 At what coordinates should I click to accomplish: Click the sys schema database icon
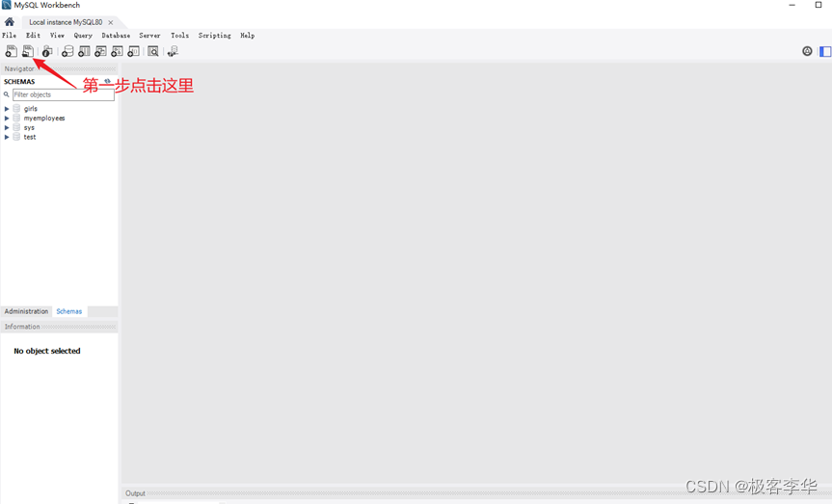point(16,127)
